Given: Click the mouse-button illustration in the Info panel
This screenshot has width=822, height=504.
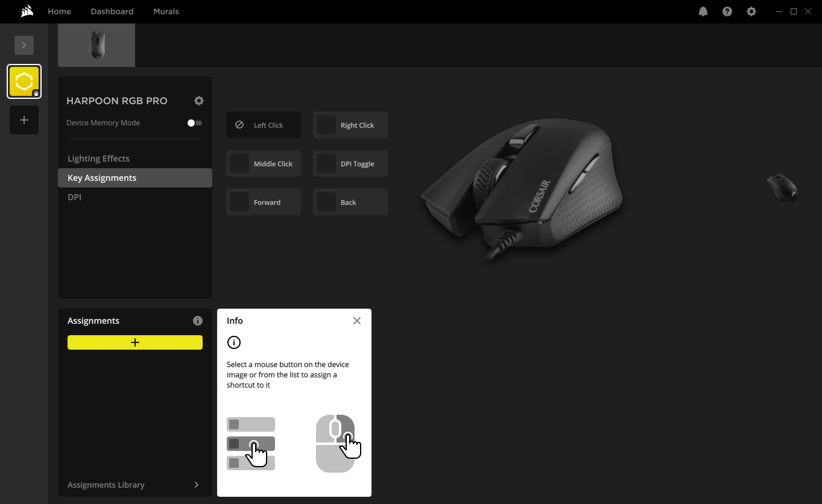Looking at the screenshot, I should coord(338,443).
